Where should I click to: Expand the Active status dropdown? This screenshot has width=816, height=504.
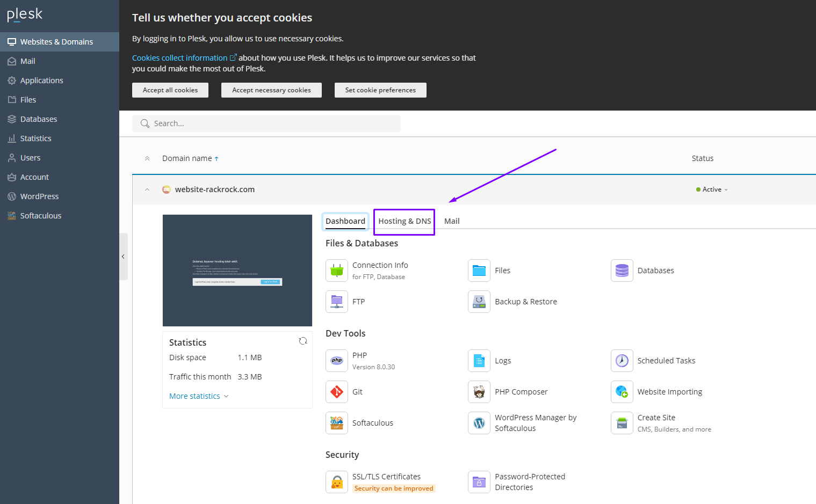pos(712,189)
